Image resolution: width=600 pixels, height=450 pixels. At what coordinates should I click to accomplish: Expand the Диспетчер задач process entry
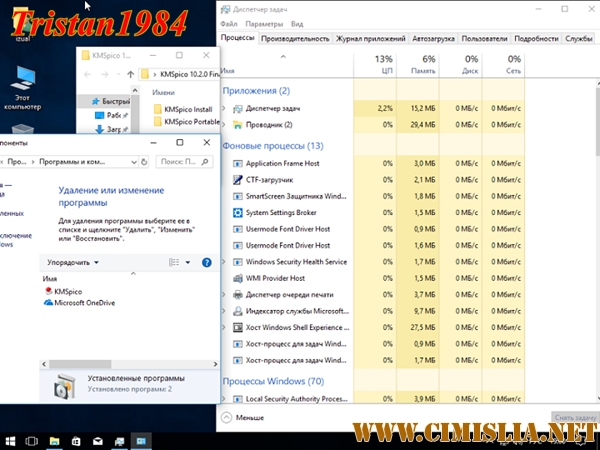pos(224,107)
